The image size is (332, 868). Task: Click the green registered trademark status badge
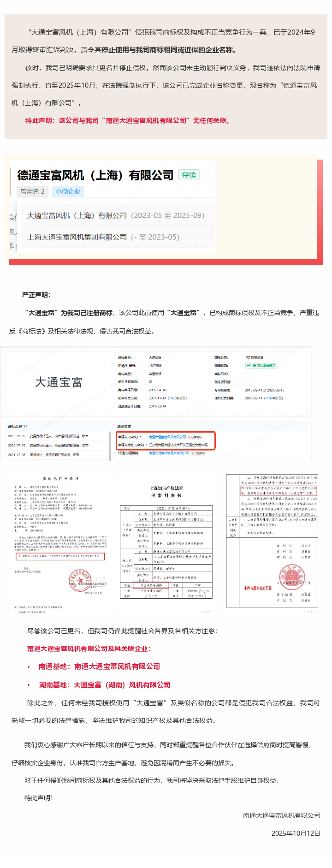coord(261,366)
